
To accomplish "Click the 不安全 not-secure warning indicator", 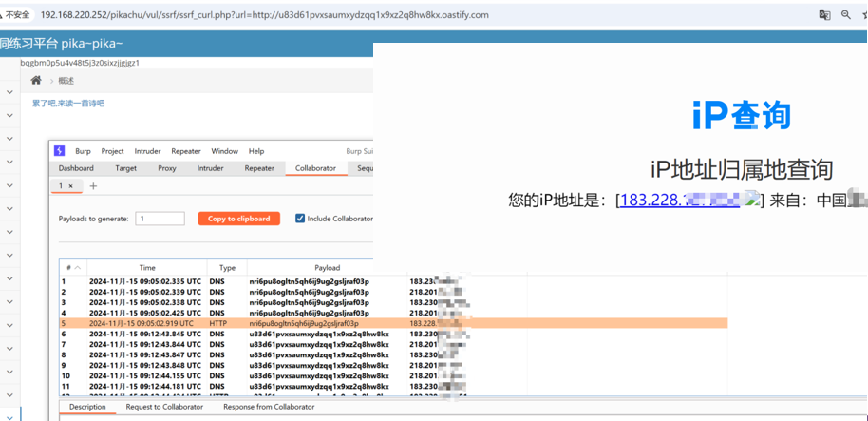I will [x=16, y=15].
